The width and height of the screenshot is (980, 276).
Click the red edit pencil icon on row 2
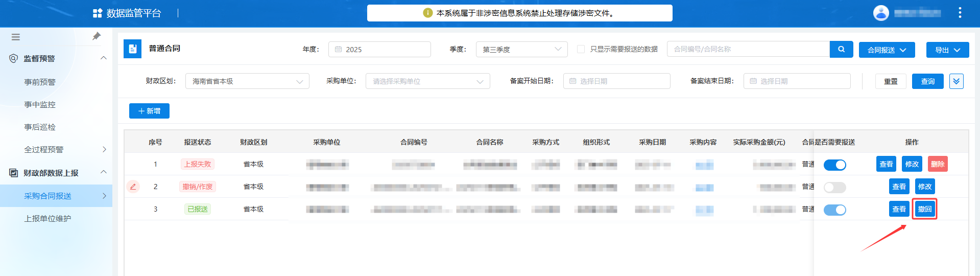[x=133, y=187]
